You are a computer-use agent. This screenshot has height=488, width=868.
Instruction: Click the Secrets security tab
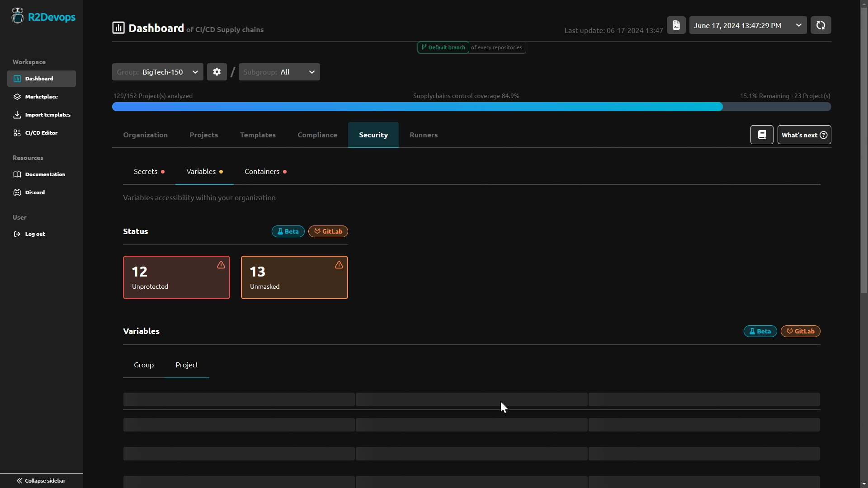click(146, 172)
